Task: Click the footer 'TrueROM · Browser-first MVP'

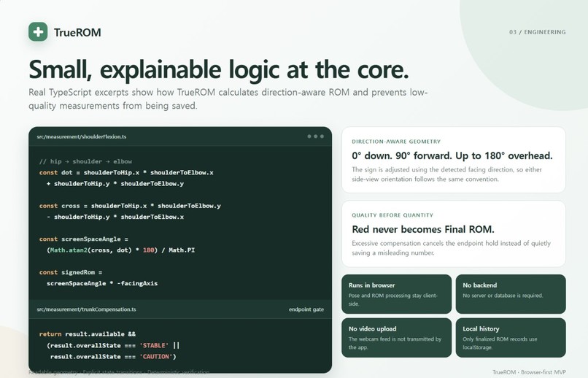Action: pos(529,372)
